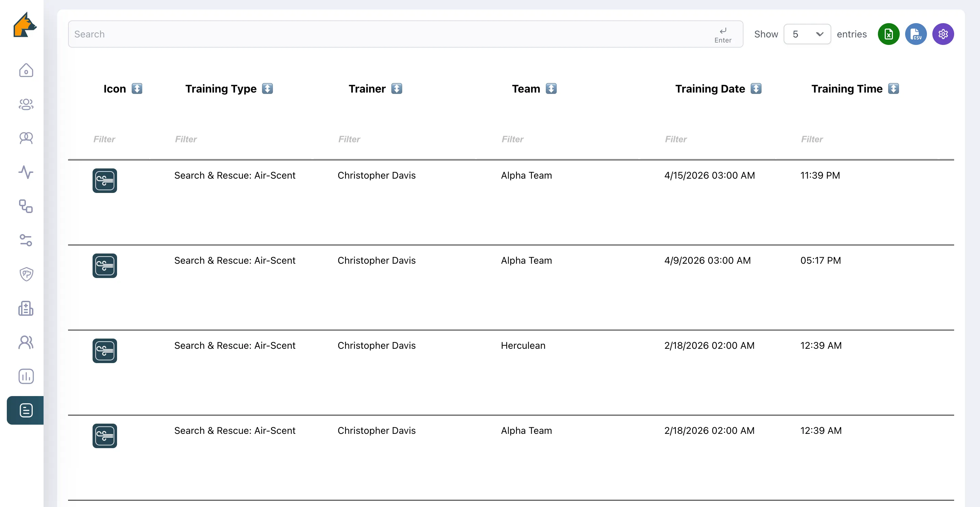Click the Team header label
This screenshot has width=980, height=507.
point(526,88)
